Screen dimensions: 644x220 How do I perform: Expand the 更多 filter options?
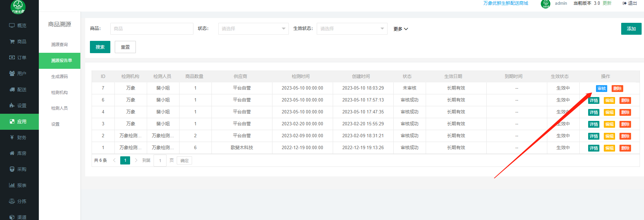(x=400, y=29)
